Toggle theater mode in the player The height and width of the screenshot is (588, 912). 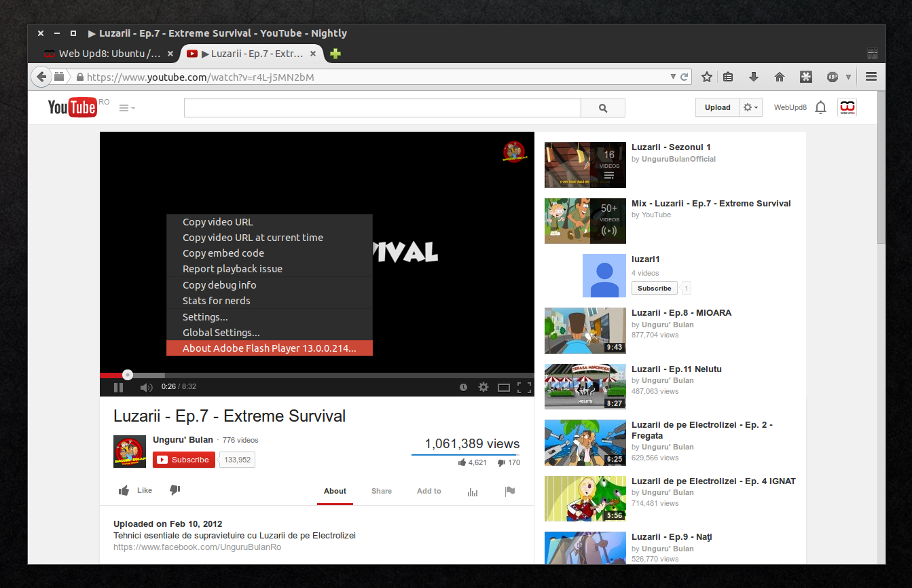click(504, 388)
